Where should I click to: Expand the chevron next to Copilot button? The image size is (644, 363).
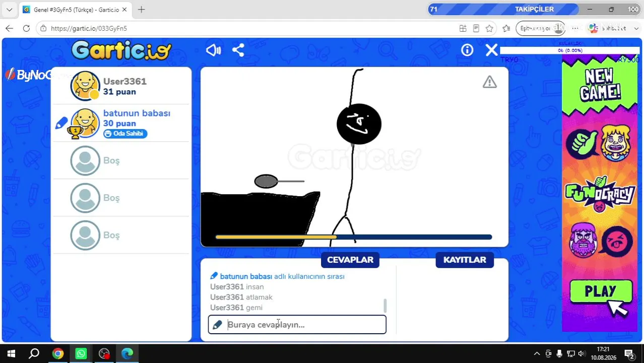click(635, 28)
